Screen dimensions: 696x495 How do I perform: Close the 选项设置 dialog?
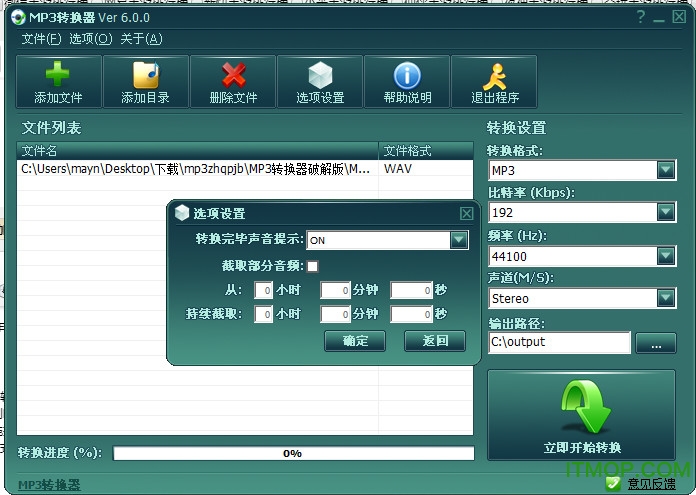[466, 213]
